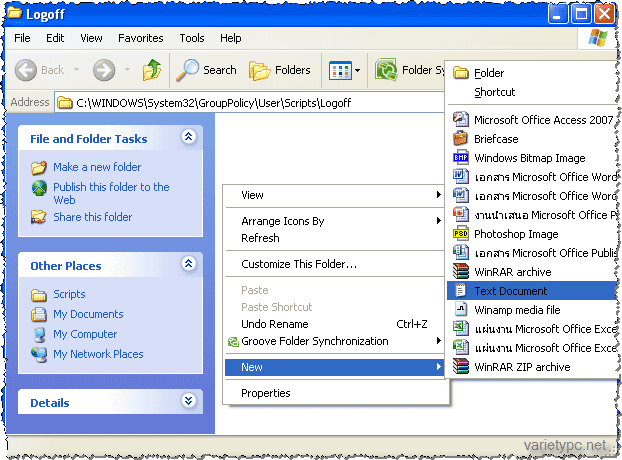Click the address bar path field

pyautogui.click(x=249, y=103)
